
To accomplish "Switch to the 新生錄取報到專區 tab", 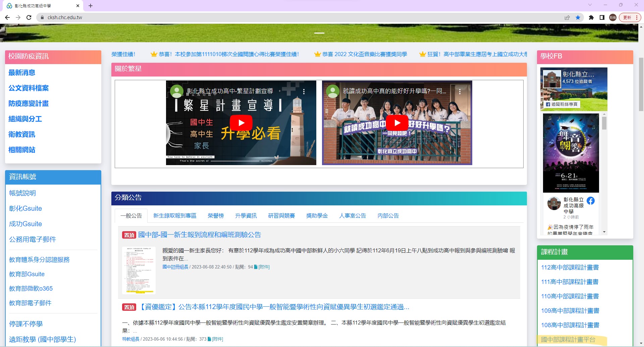I will [x=175, y=216].
